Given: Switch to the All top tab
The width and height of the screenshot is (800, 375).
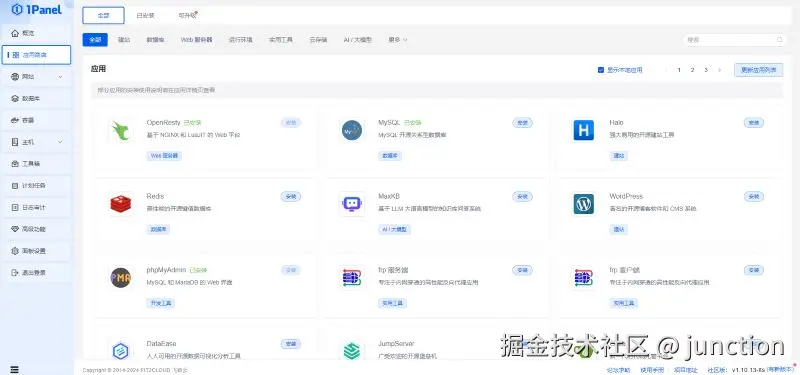Looking at the screenshot, I should pos(103,15).
